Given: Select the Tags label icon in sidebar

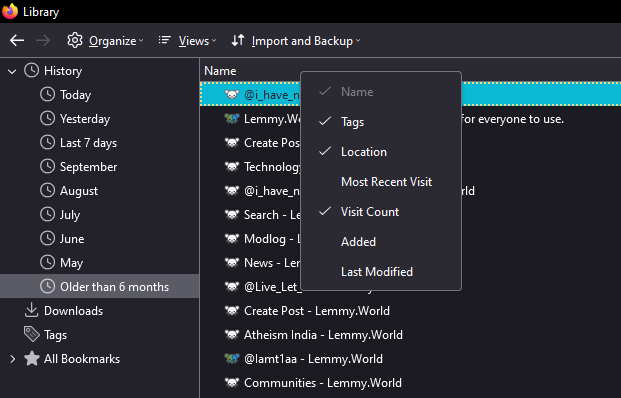Looking at the screenshot, I should coord(31,334).
